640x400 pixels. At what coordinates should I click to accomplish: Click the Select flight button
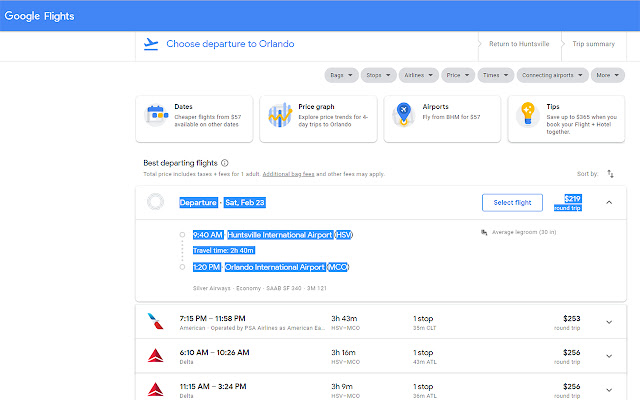512,202
